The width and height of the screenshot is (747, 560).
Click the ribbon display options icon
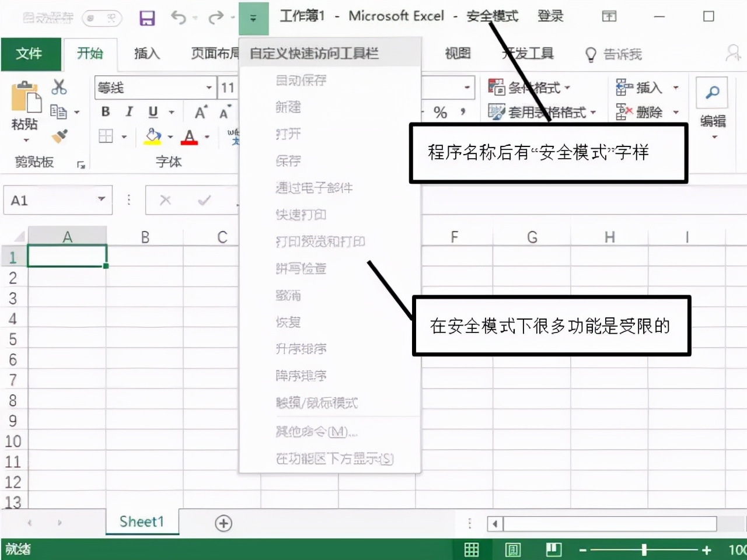[609, 16]
